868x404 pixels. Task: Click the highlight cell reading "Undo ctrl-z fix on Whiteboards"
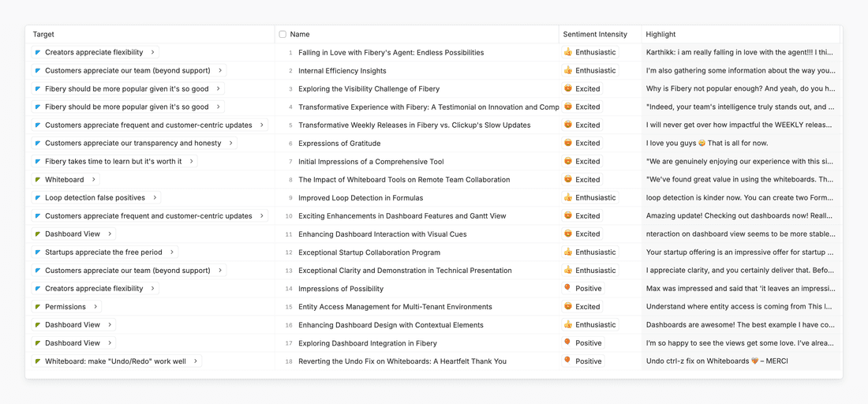716,361
